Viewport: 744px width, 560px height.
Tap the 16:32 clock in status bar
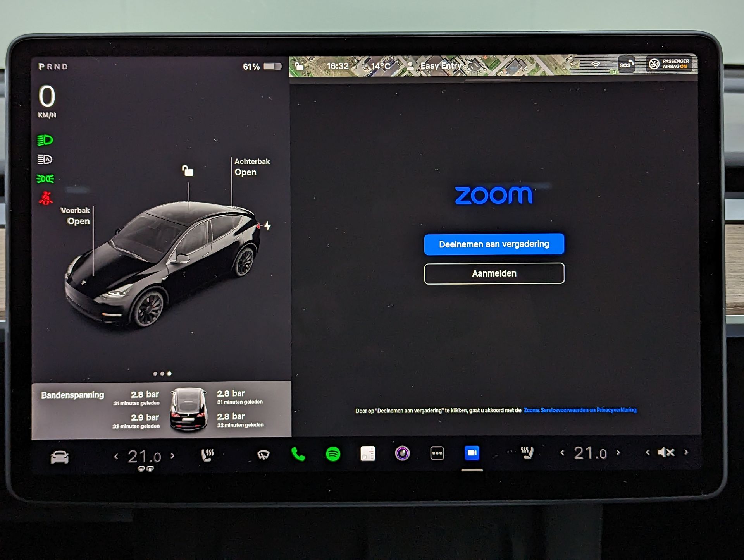(x=338, y=66)
